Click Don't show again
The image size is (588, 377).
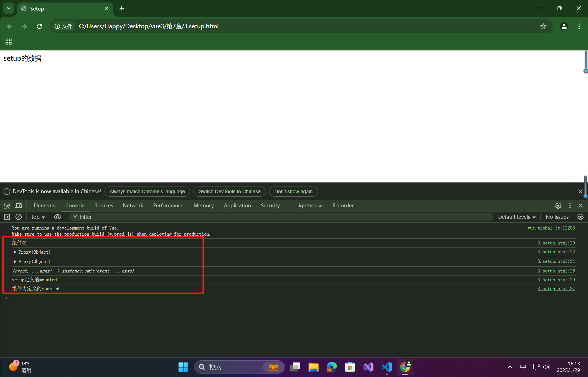pyautogui.click(x=294, y=192)
